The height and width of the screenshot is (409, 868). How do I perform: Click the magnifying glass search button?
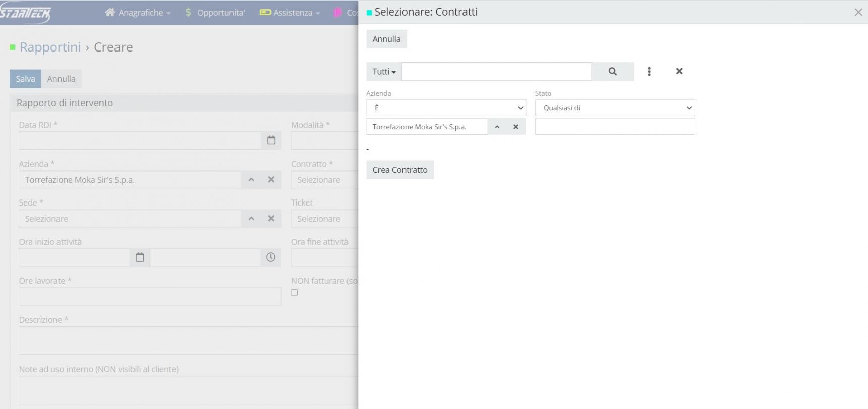point(612,72)
